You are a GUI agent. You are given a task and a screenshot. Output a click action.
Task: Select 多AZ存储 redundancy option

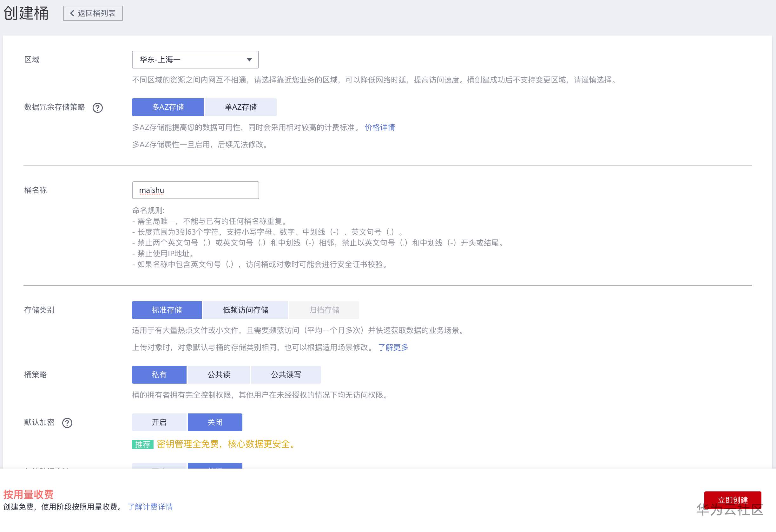click(167, 107)
